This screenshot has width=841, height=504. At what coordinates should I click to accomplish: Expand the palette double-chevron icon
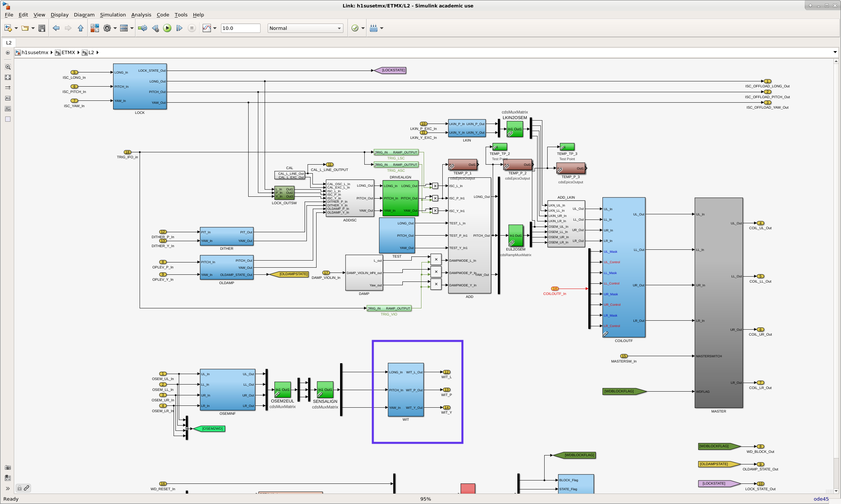click(8, 488)
